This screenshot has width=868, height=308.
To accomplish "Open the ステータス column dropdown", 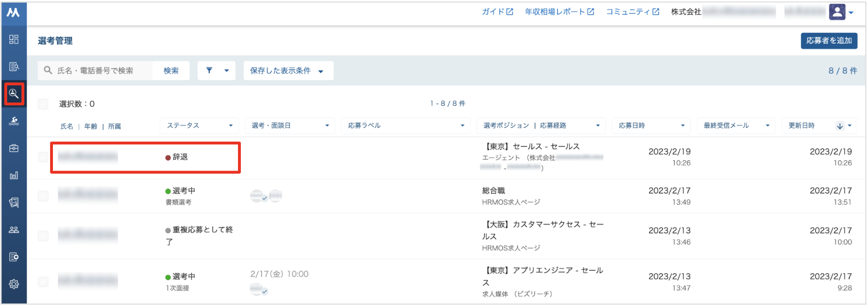I will click(x=199, y=125).
